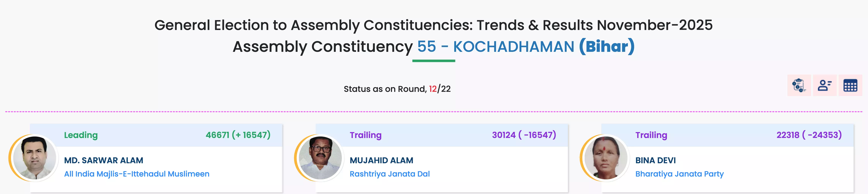Click MD. Sarwar Alam's candidate photo
This screenshot has width=868, height=194.
(x=34, y=158)
